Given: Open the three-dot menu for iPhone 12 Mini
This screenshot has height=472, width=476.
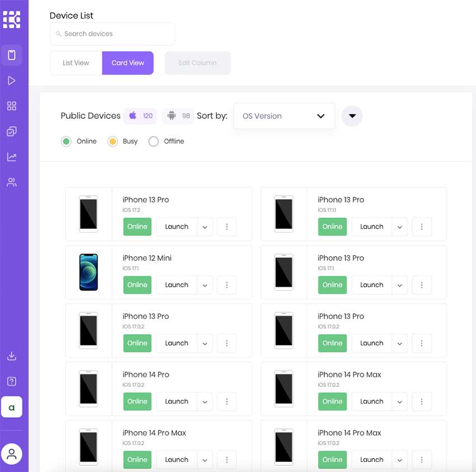Looking at the screenshot, I should click(x=227, y=285).
